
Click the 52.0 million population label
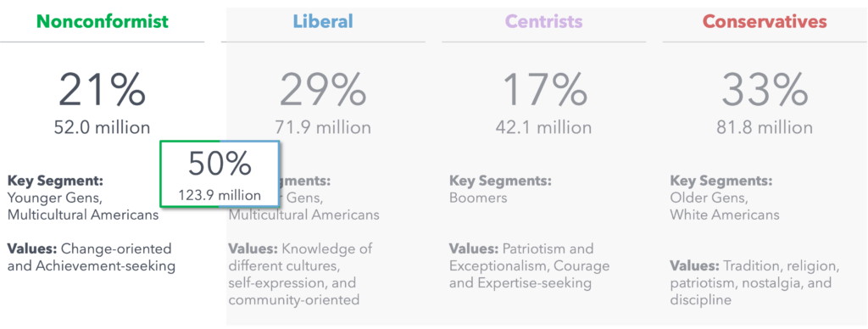point(103,128)
